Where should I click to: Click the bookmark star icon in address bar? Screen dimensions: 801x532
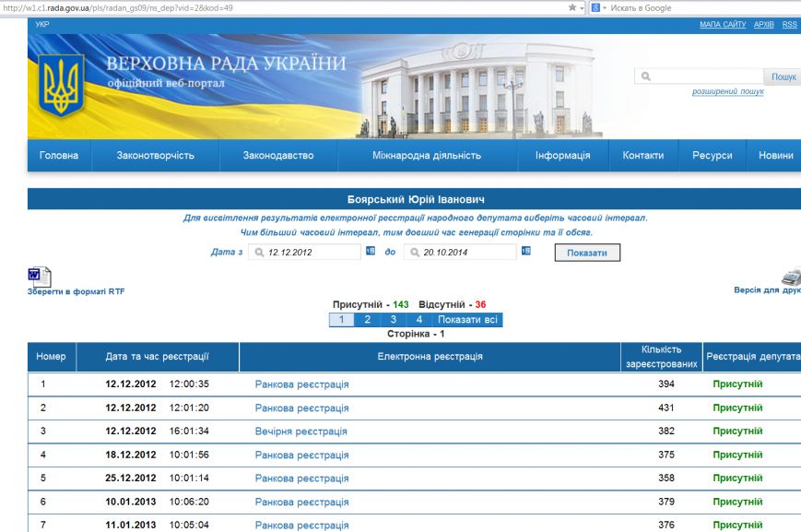(x=572, y=7)
